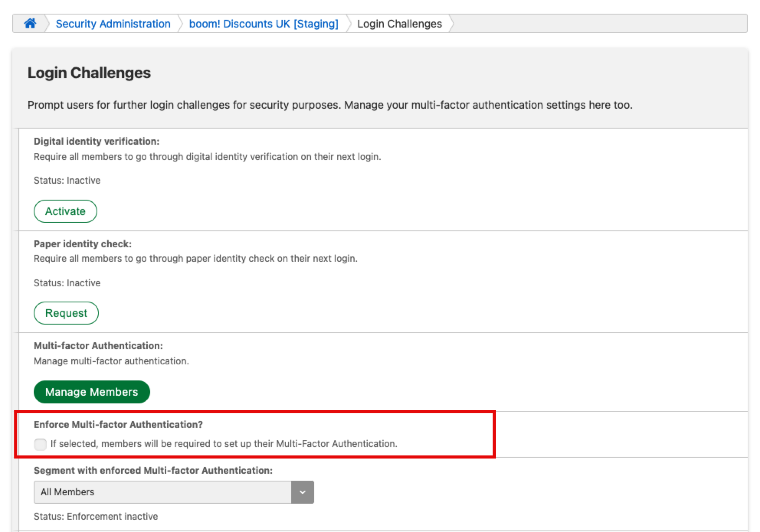Screen dimensions: 760x532
Task: Open the Security Administration breadcrumb link
Action: [113, 24]
